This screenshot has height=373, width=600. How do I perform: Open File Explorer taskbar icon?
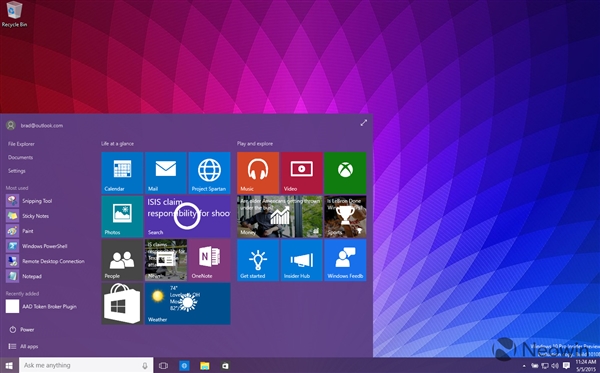[x=205, y=366]
